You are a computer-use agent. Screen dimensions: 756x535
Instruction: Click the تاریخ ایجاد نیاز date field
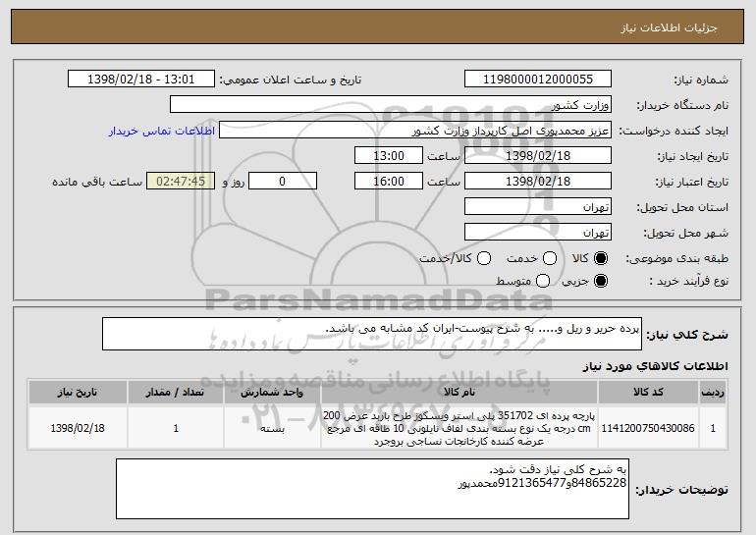(538, 156)
